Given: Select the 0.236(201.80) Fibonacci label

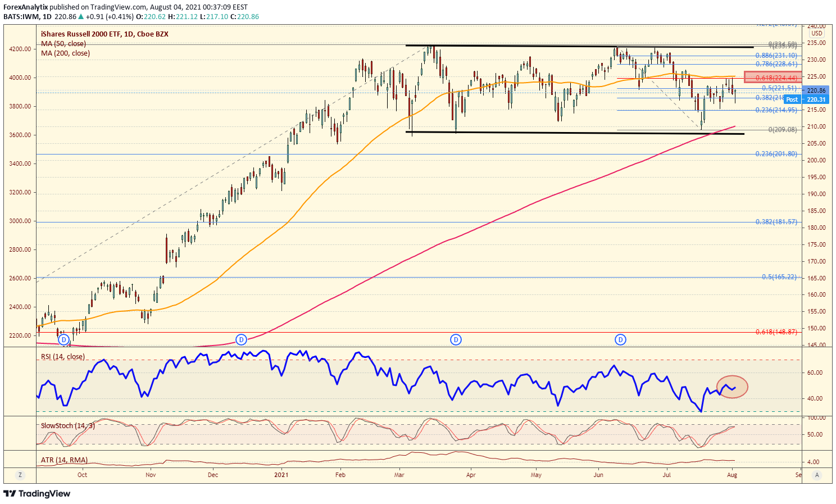Looking at the screenshot, I should click(x=776, y=154).
